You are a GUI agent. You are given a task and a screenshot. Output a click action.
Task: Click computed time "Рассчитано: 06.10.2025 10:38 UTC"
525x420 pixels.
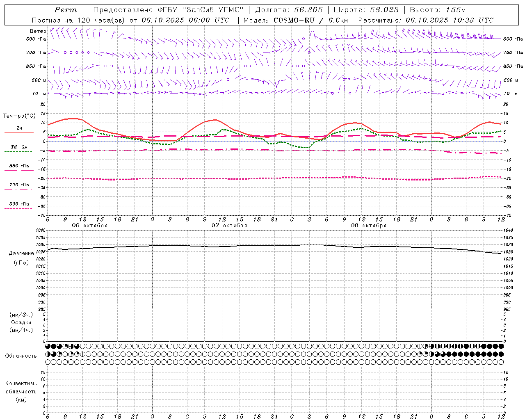426,20
